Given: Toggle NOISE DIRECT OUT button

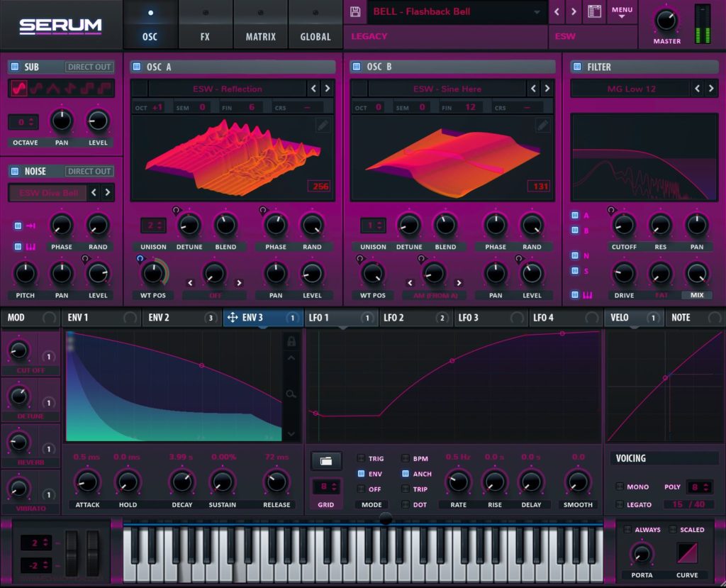Looking at the screenshot, I should coord(89,171).
